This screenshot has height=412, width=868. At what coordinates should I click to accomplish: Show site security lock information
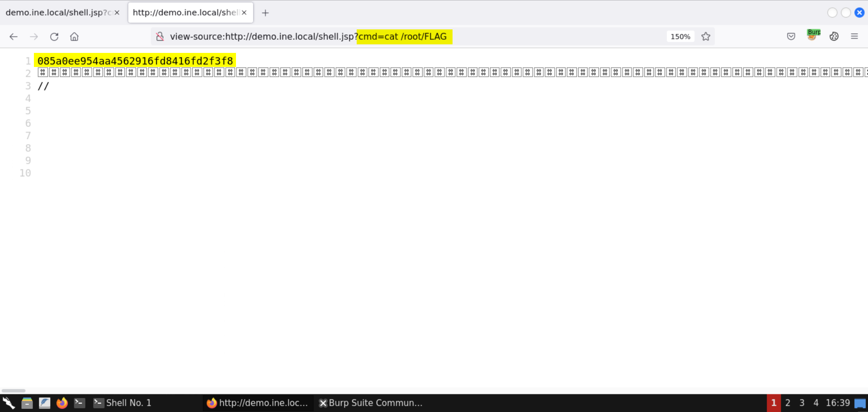[x=160, y=37]
